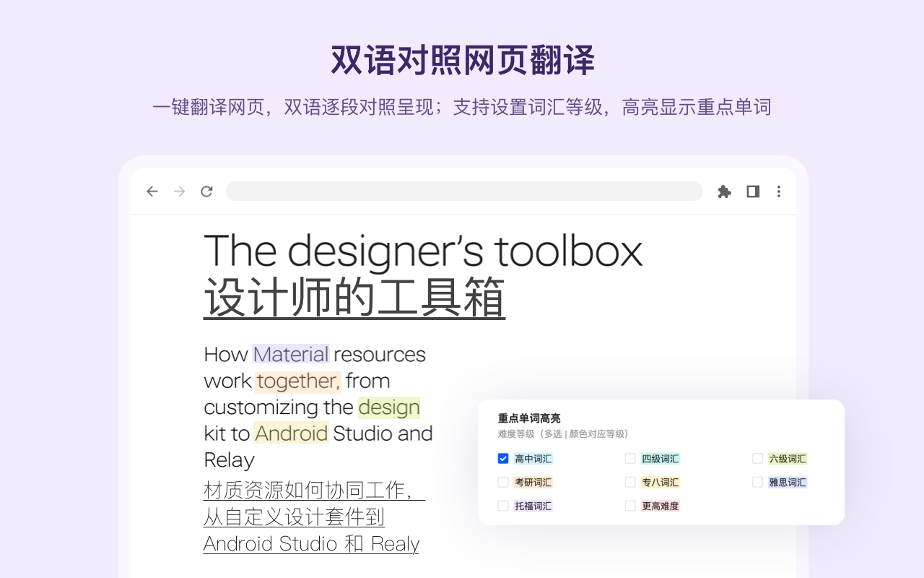The width and height of the screenshot is (924, 578).
Task: Enable 专八词汇 highlighting
Action: click(x=629, y=482)
